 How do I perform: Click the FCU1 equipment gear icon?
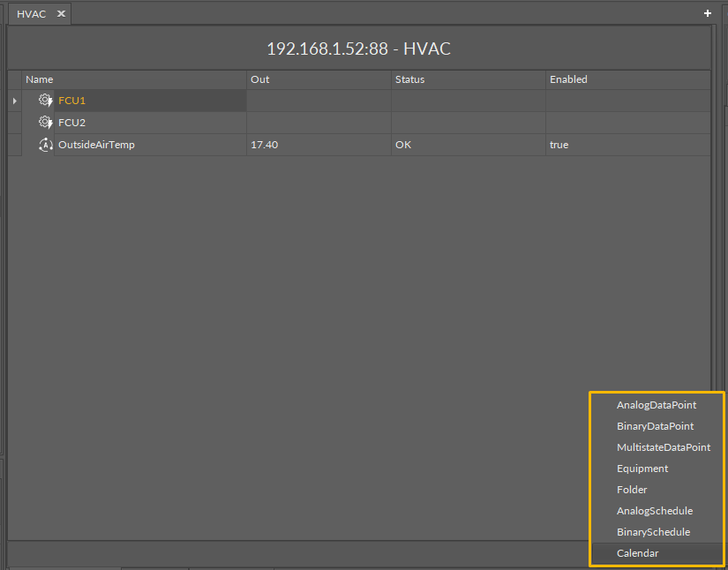pos(46,101)
